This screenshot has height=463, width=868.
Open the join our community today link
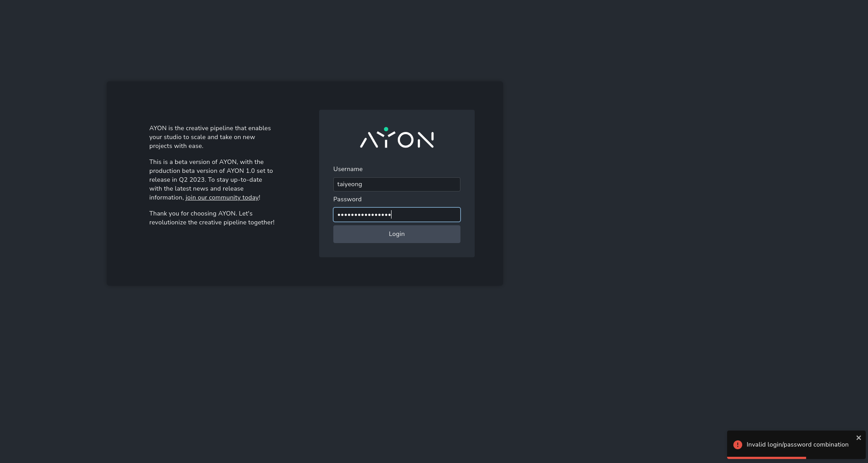pos(222,198)
